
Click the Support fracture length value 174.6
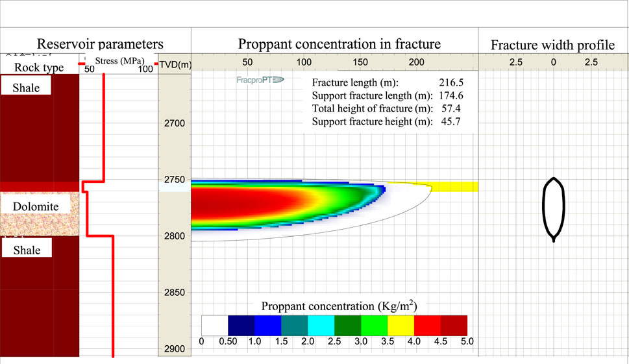[x=451, y=95]
